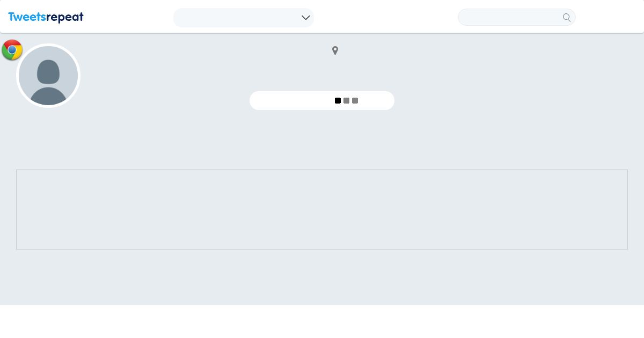Click the location pin icon
This screenshot has height=338, width=644.
[335, 50]
